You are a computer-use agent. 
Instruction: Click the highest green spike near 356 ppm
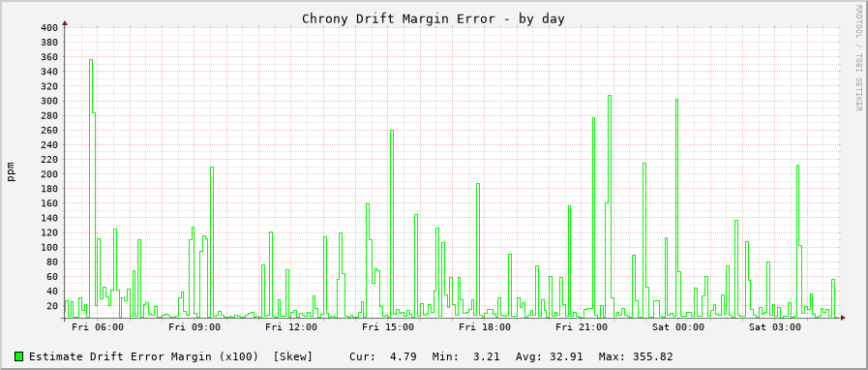click(91, 60)
